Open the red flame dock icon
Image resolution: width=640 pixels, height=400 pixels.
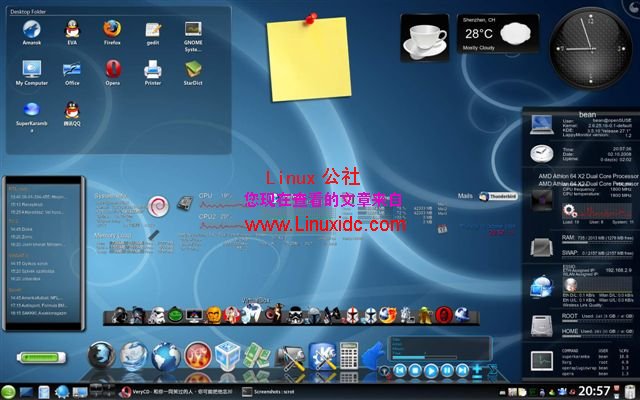point(198,356)
